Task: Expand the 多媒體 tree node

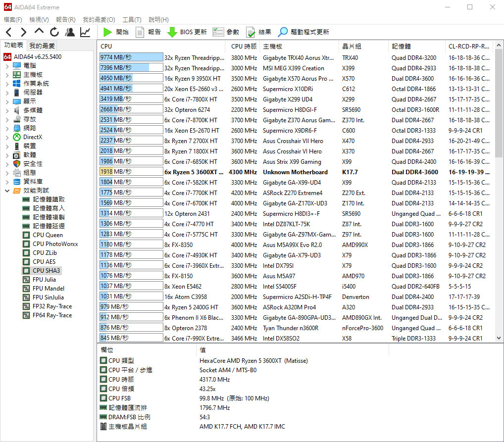Action: [x=7, y=110]
